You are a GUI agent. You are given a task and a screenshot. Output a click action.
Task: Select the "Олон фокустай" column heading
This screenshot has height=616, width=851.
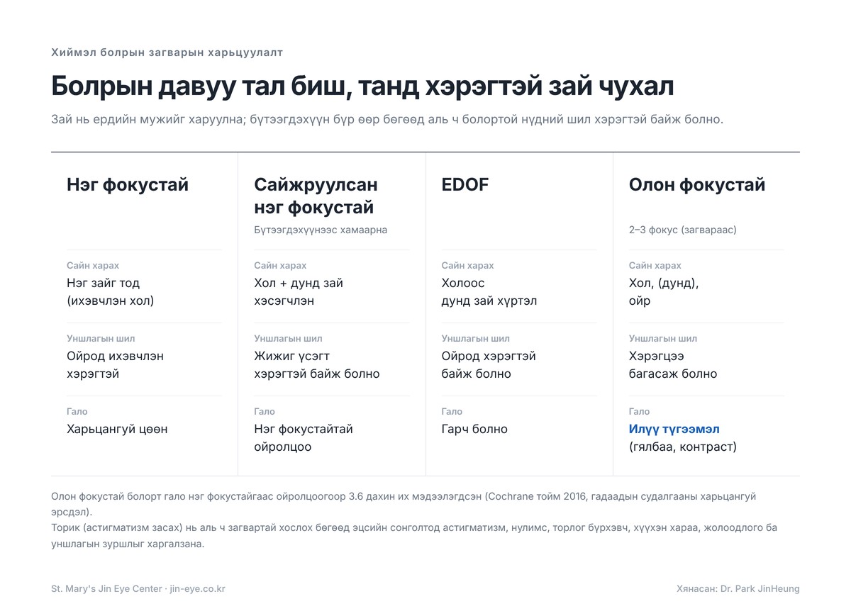697,185
